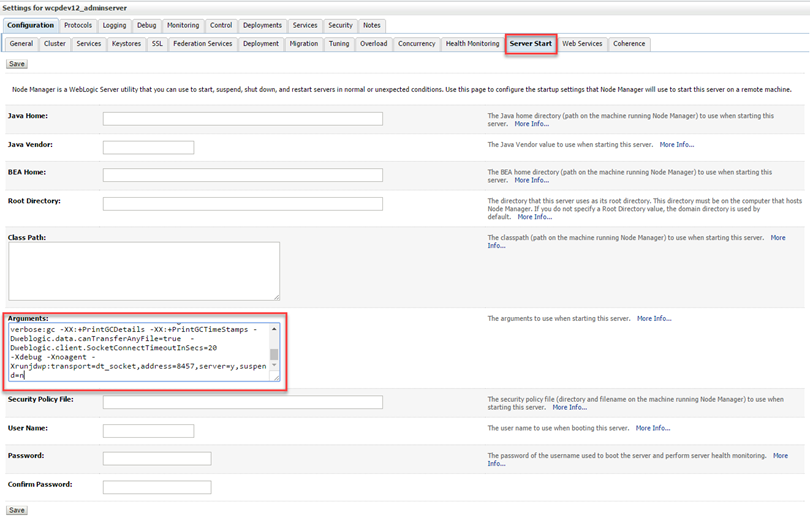
Task: Select the General sub-tab
Action: [21, 44]
